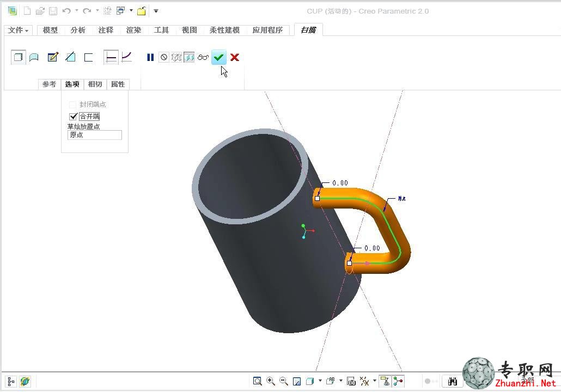This screenshot has height=392, width=561.
Task: Open the Undo history dropdown arrow
Action: [77, 10]
